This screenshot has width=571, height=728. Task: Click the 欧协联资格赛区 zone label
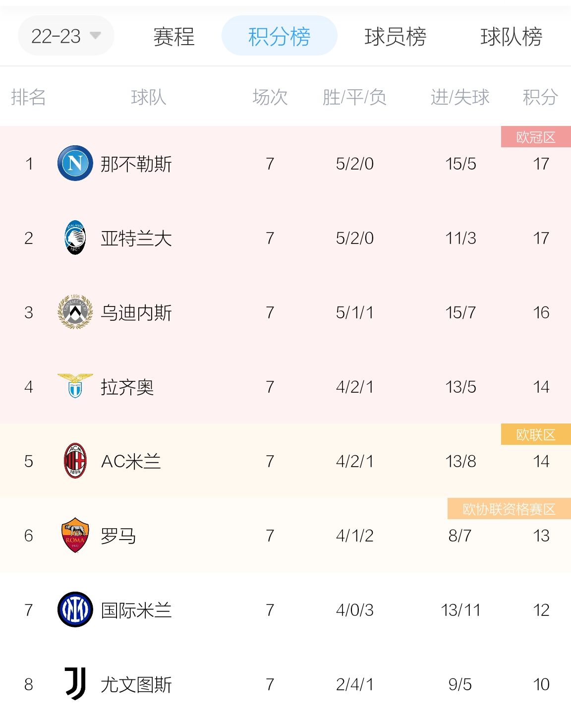[x=509, y=509]
